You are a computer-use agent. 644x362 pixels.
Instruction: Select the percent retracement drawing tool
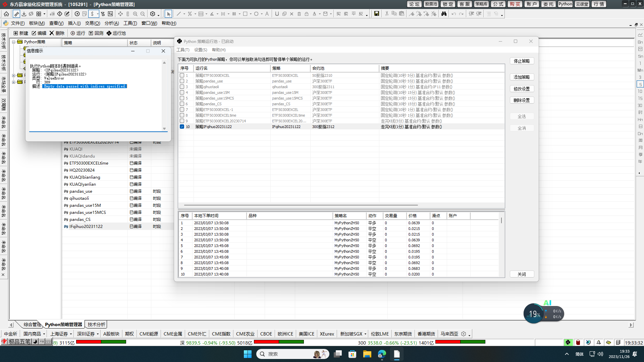click(190, 14)
